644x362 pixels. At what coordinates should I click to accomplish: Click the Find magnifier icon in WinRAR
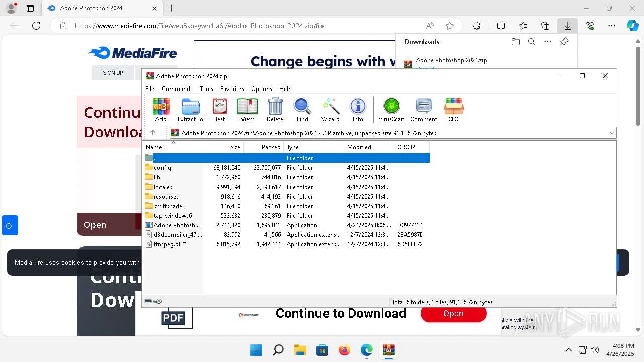point(302,110)
